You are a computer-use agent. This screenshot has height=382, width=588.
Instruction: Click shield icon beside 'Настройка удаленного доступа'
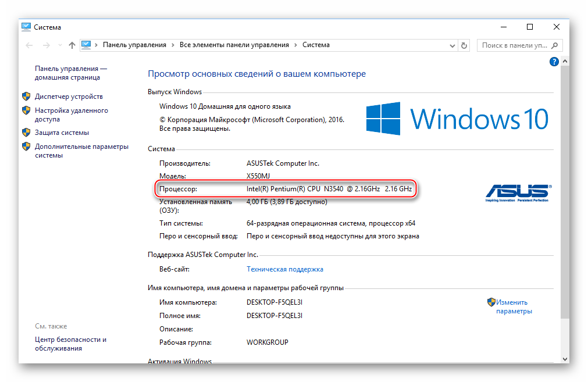pyautogui.click(x=26, y=110)
